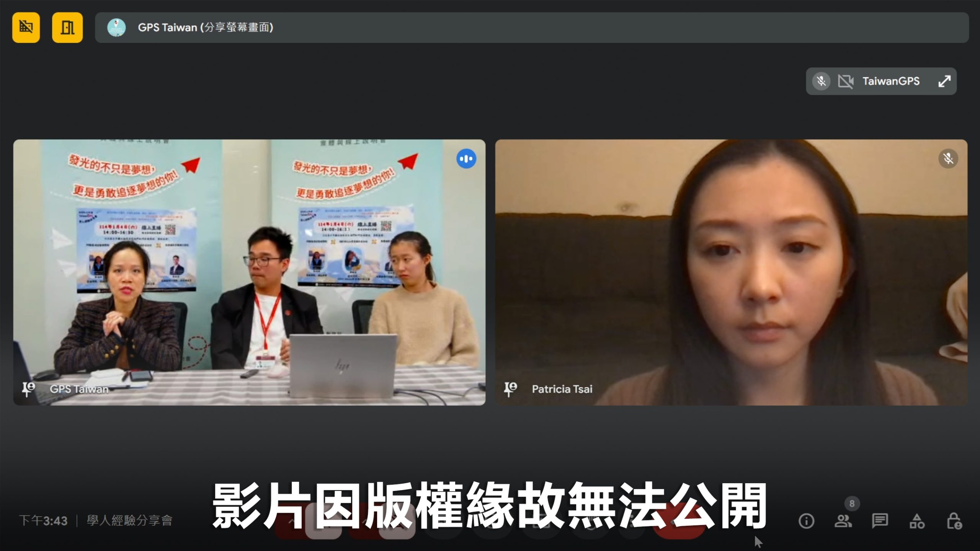
Task: Open the chat panel icon
Action: pos(880,521)
